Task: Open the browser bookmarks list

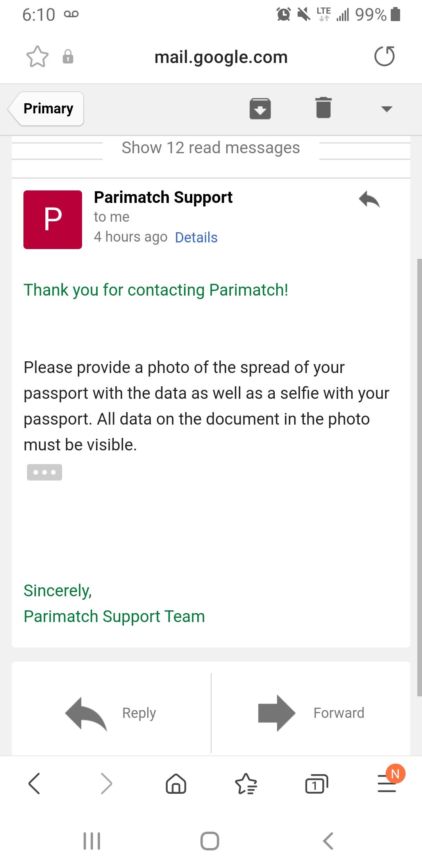Action: tap(246, 784)
